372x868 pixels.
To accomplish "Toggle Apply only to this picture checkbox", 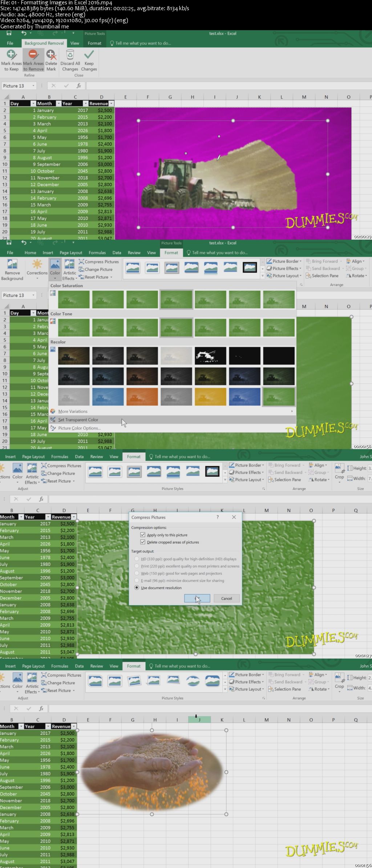I will click(x=143, y=535).
